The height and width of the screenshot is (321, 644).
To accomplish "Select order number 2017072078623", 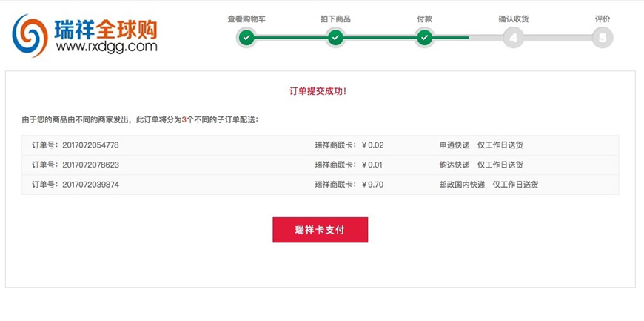I will [90, 165].
